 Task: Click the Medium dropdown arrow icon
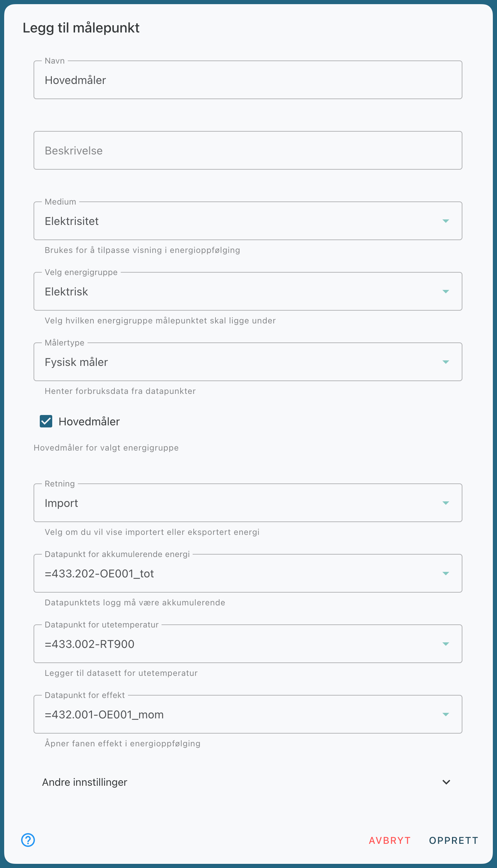446,221
